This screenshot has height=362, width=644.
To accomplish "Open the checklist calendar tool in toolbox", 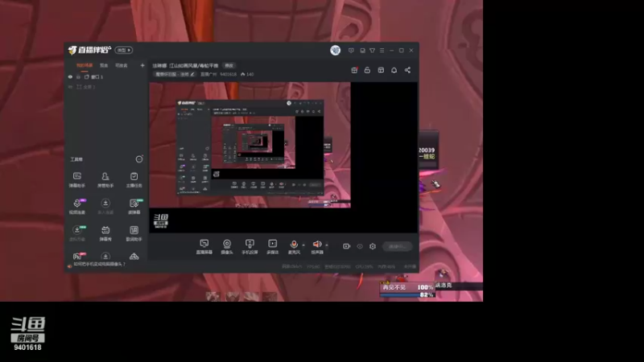I will pyautogui.click(x=134, y=179).
